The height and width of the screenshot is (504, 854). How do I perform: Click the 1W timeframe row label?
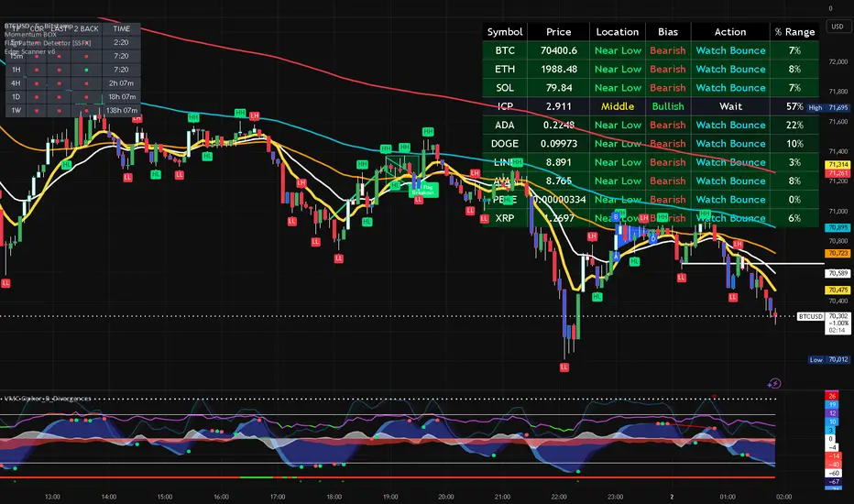point(16,111)
